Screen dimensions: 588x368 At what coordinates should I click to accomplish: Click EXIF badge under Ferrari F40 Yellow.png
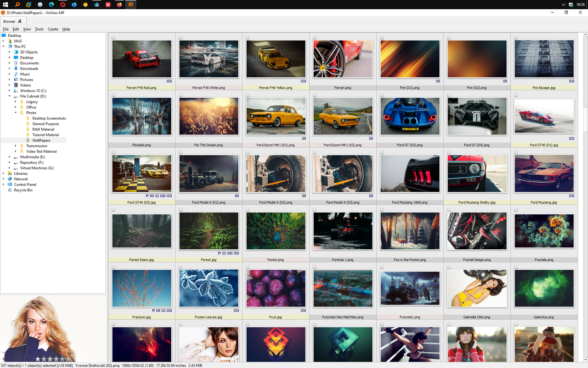(303, 81)
